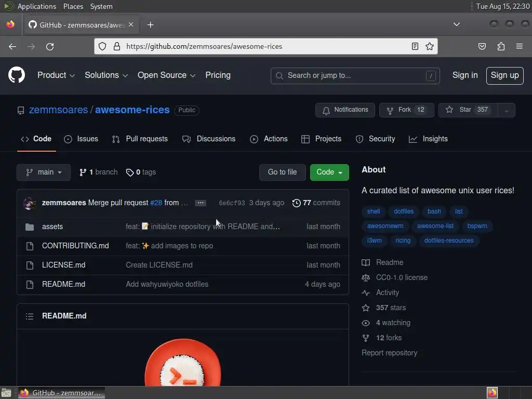Open the Insights tab
The width and height of the screenshot is (532, 399).
click(x=428, y=139)
